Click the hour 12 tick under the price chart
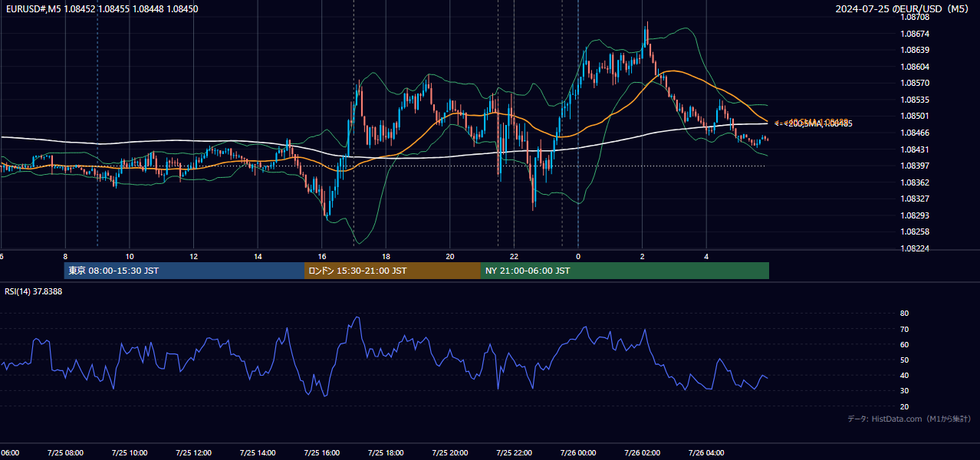Image resolution: width=980 pixels, height=460 pixels. (194, 256)
